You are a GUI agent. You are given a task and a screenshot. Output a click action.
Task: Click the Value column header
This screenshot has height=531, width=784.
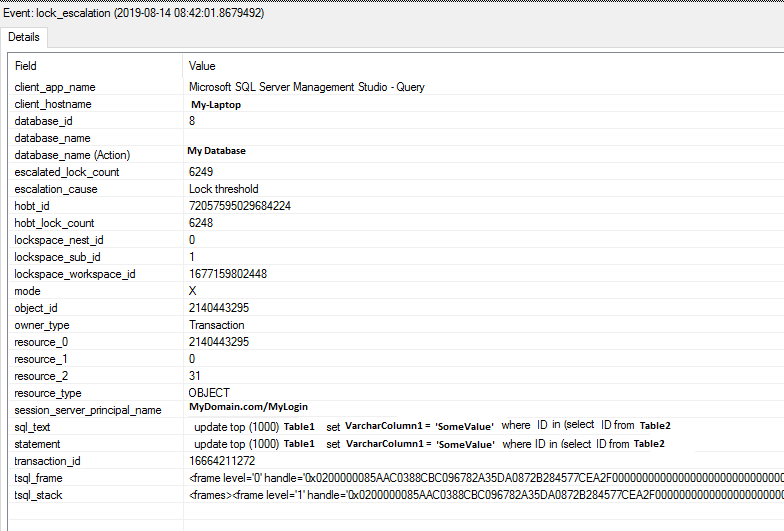[x=202, y=66]
